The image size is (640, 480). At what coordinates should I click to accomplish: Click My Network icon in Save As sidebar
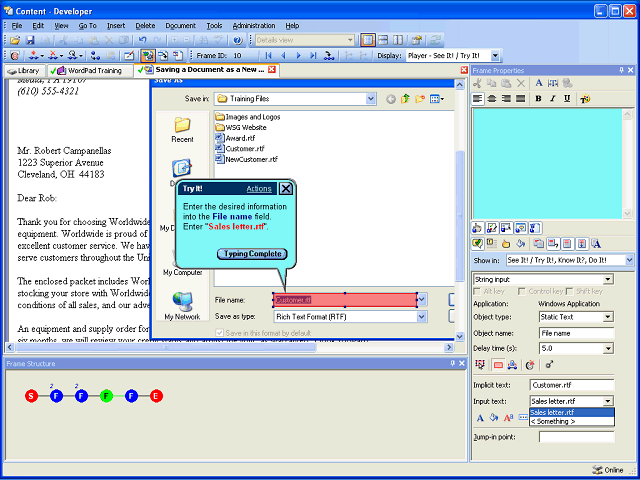[182, 306]
